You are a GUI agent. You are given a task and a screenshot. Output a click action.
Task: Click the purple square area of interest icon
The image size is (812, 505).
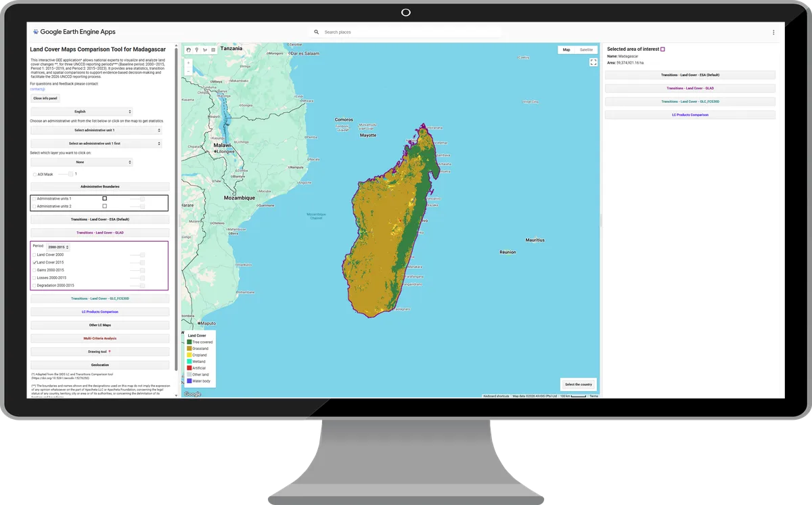click(662, 49)
